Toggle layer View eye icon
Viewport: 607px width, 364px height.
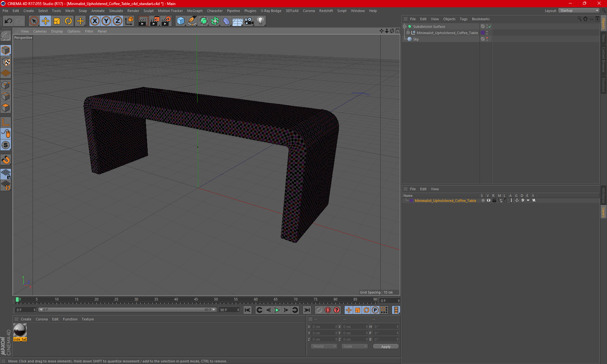(x=488, y=200)
